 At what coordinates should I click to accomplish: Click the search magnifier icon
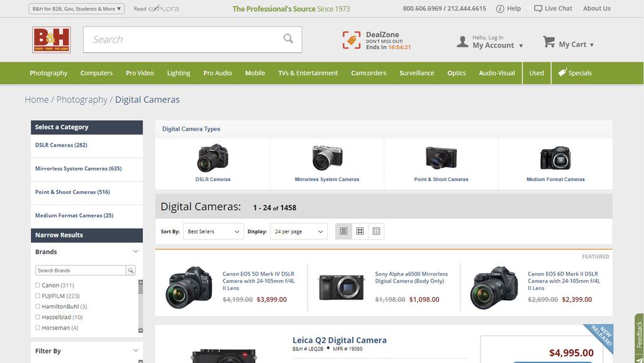coord(288,38)
